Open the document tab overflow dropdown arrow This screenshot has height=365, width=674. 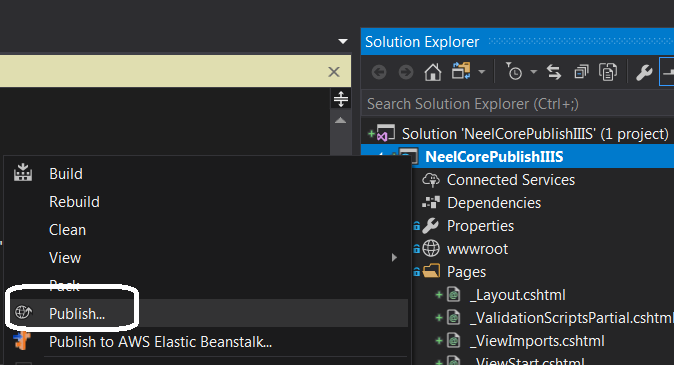coord(343,41)
